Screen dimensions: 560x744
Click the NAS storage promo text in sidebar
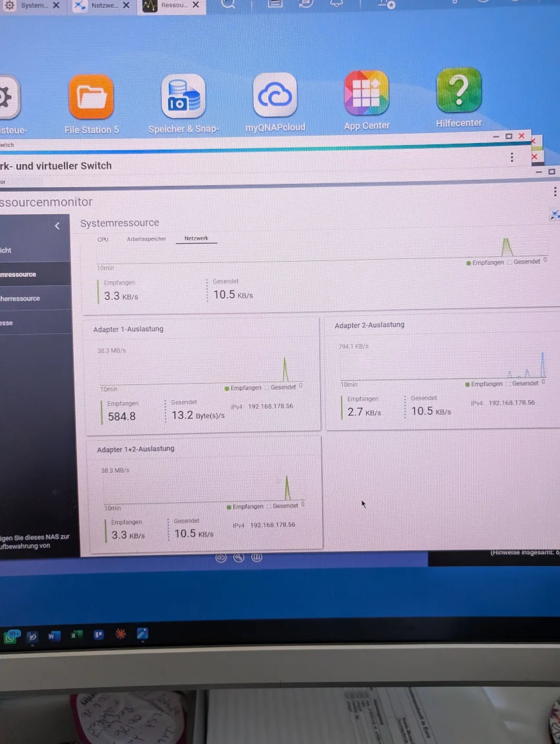[35, 542]
